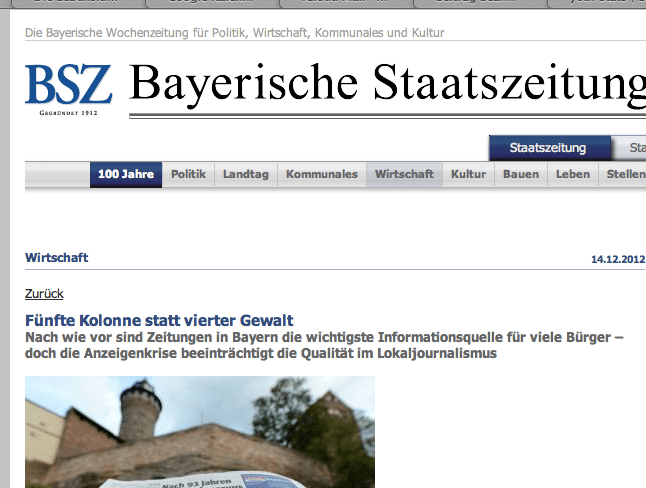Image resolution: width=646 pixels, height=488 pixels.
Task: Open the castle and newspaper article photo
Action: coord(200,432)
